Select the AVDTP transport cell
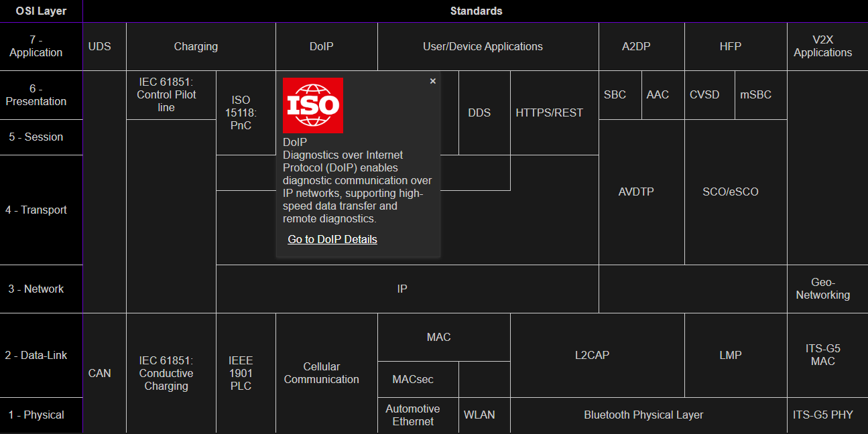 point(634,192)
